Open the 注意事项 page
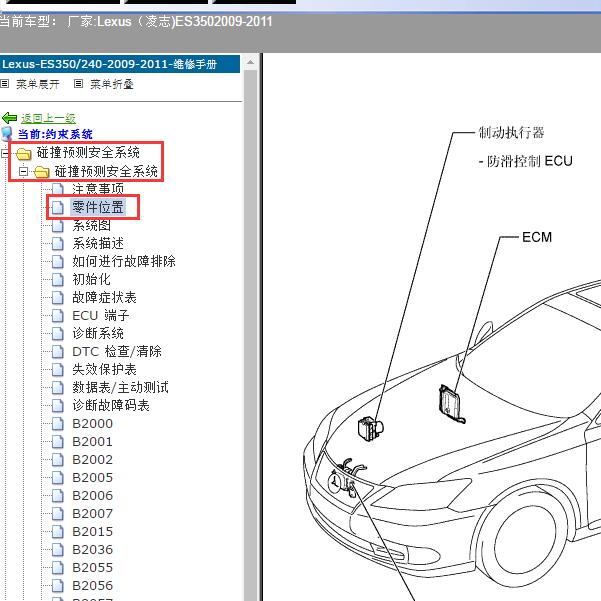 tap(98, 189)
